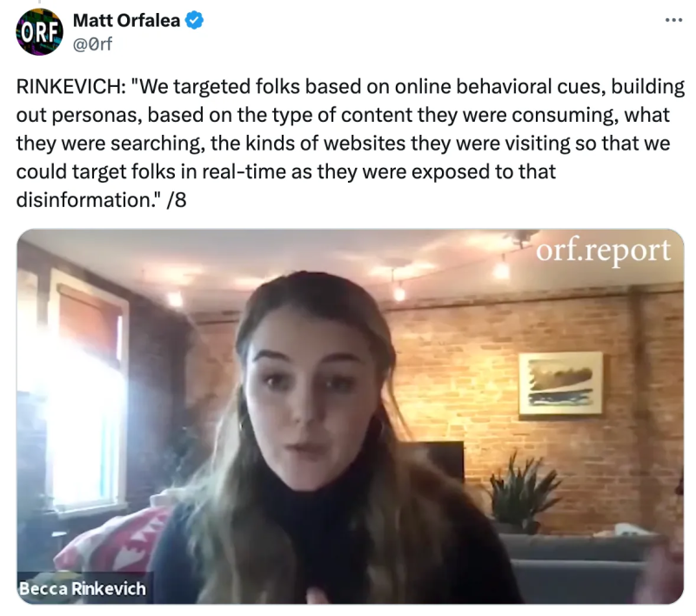Click the framed painting on the brick wall
696x616 pixels.
click(561, 384)
